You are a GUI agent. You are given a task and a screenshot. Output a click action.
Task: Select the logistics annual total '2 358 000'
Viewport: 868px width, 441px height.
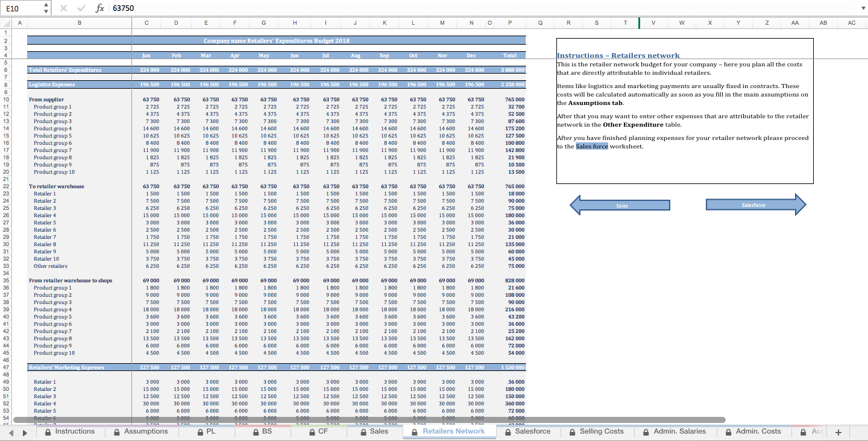tap(510, 85)
